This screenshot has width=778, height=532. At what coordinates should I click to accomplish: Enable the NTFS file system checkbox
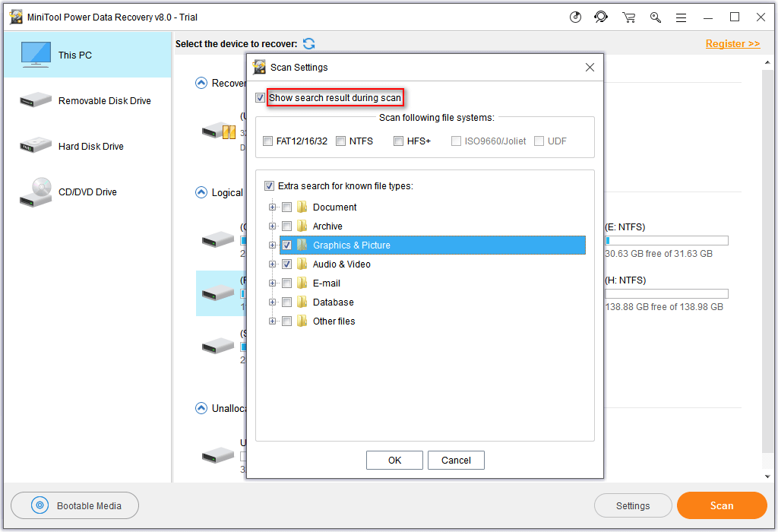[x=341, y=141]
